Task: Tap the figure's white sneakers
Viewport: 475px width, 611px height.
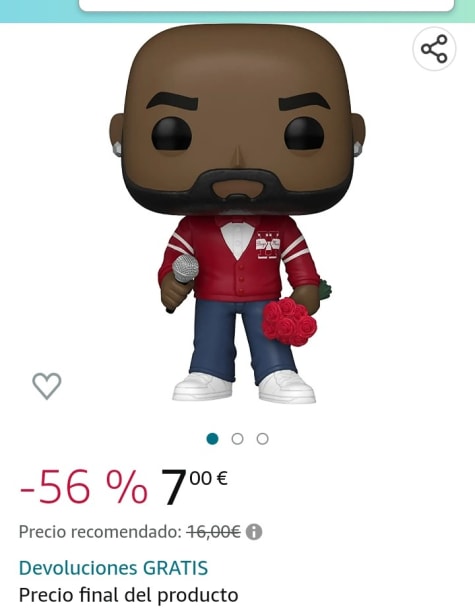Action: [244, 387]
